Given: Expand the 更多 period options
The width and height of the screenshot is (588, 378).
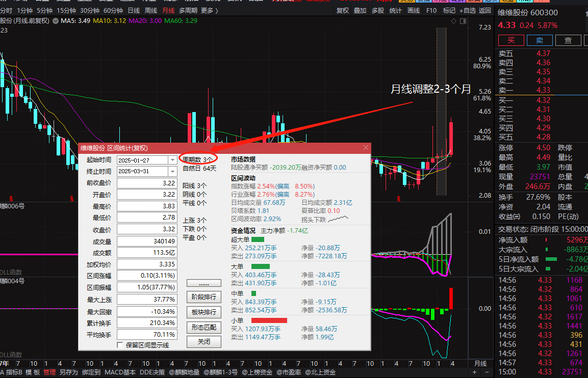Looking at the screenshot, I should click(209, 11).
